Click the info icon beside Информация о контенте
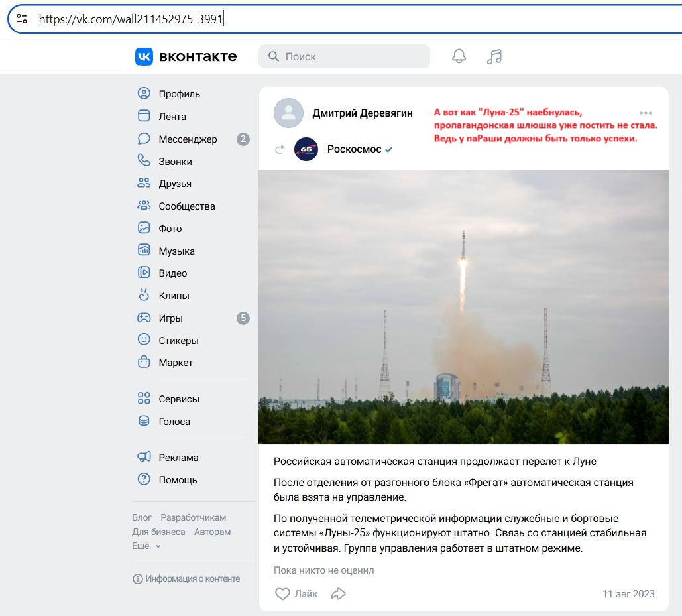 137,579
